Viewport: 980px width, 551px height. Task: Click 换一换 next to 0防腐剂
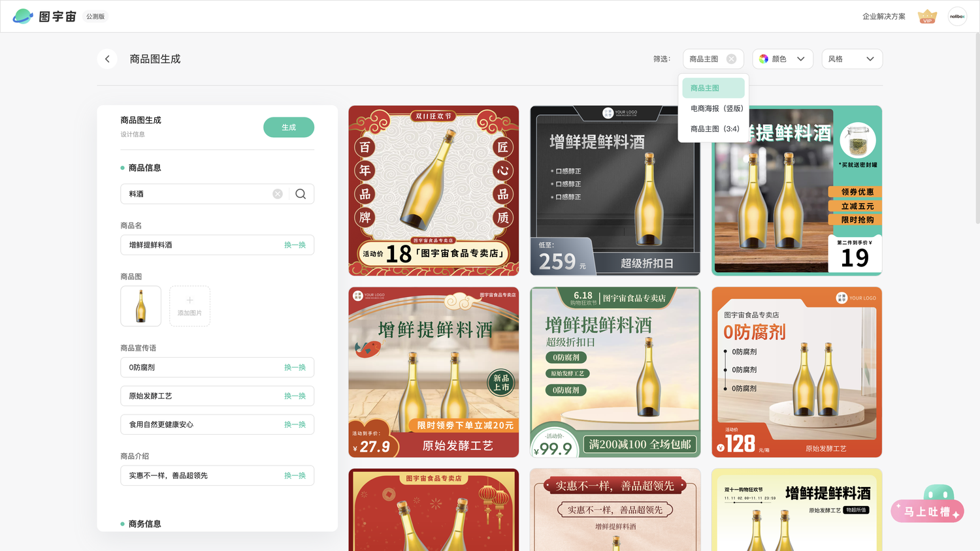pos(295,368)
